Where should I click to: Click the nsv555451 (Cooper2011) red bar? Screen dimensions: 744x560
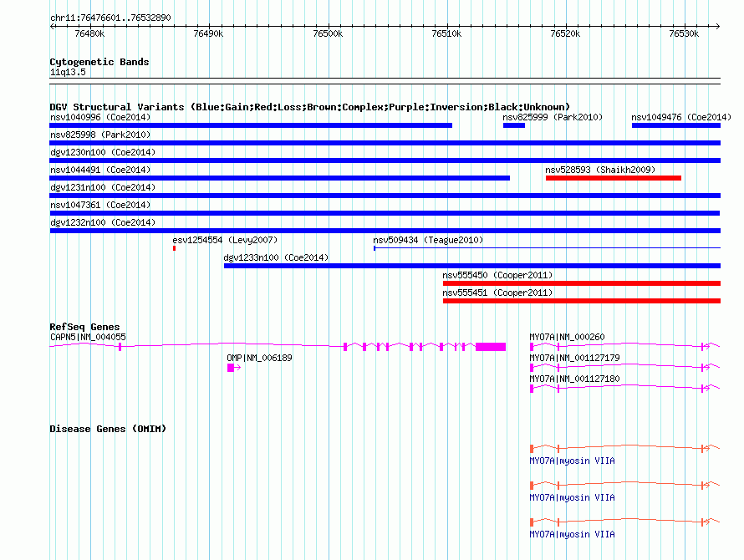click(x=582, y=301)
